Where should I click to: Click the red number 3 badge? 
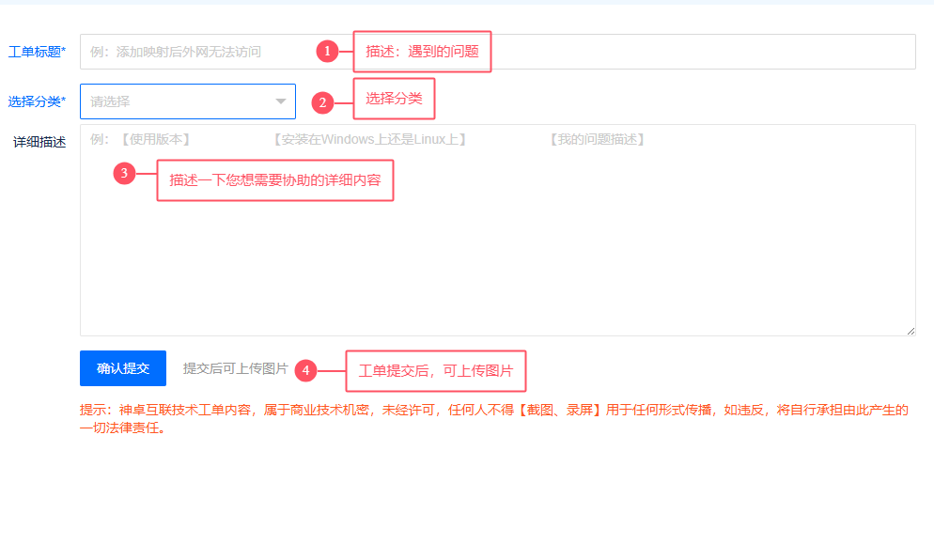(x=124, y=173)
